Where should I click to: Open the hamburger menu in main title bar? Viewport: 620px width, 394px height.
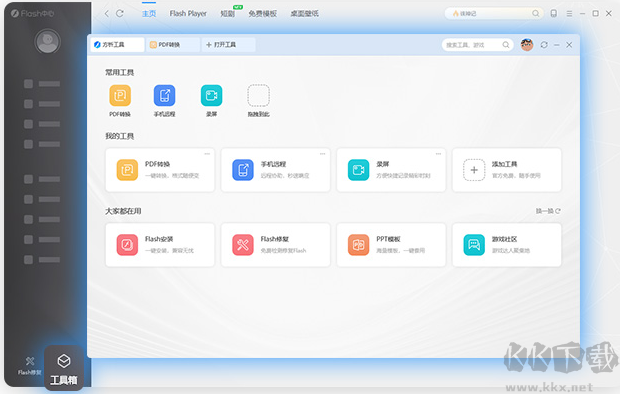[x=569, y=13]
